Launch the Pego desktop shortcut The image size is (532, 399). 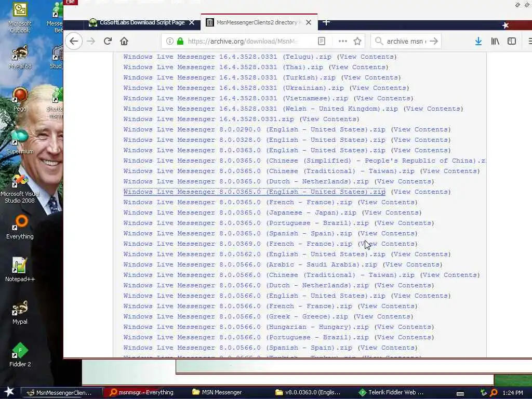(20, 99)
